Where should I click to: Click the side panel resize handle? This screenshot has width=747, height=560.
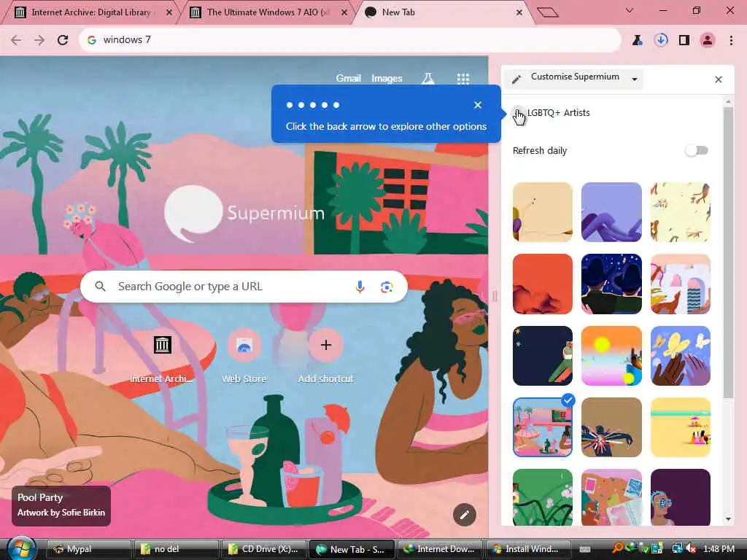(495, 296)
